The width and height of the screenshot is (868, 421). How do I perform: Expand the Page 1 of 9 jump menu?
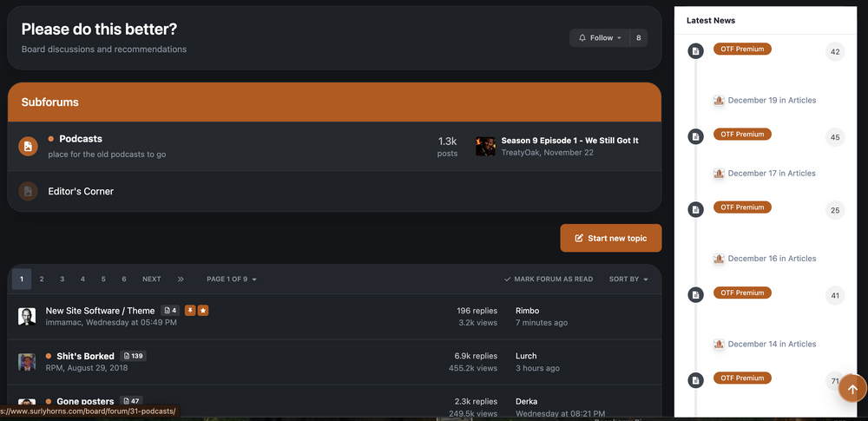point(231,280)
